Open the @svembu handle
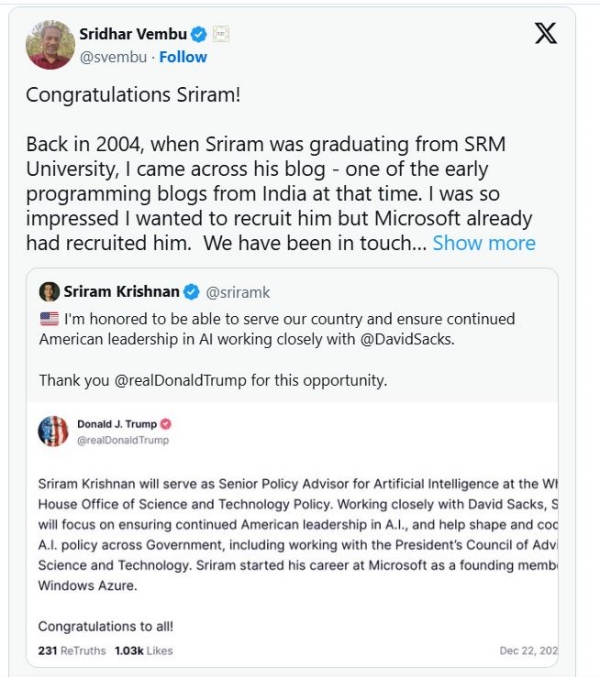 [113, 57]
